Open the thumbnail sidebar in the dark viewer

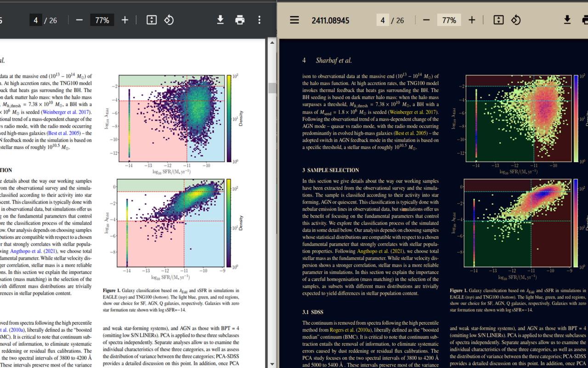pyautogui.click(x=294, y=20)
